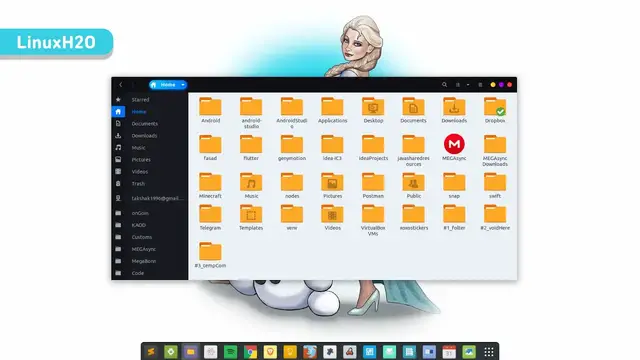Open search with the magnifier icon
Screen dimensions: 640x360
(x=444, y=85)
